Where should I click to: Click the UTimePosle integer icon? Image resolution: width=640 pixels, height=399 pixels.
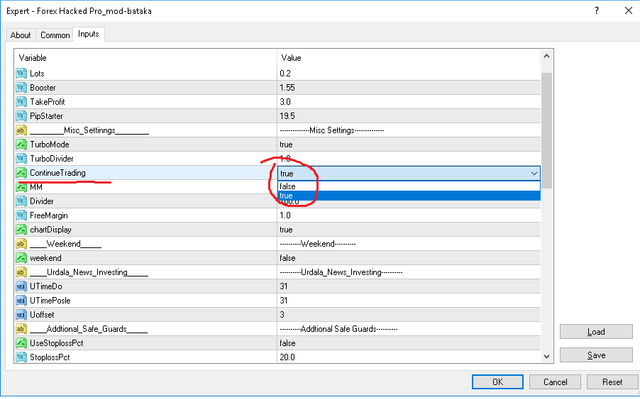(x=21, y=301)
